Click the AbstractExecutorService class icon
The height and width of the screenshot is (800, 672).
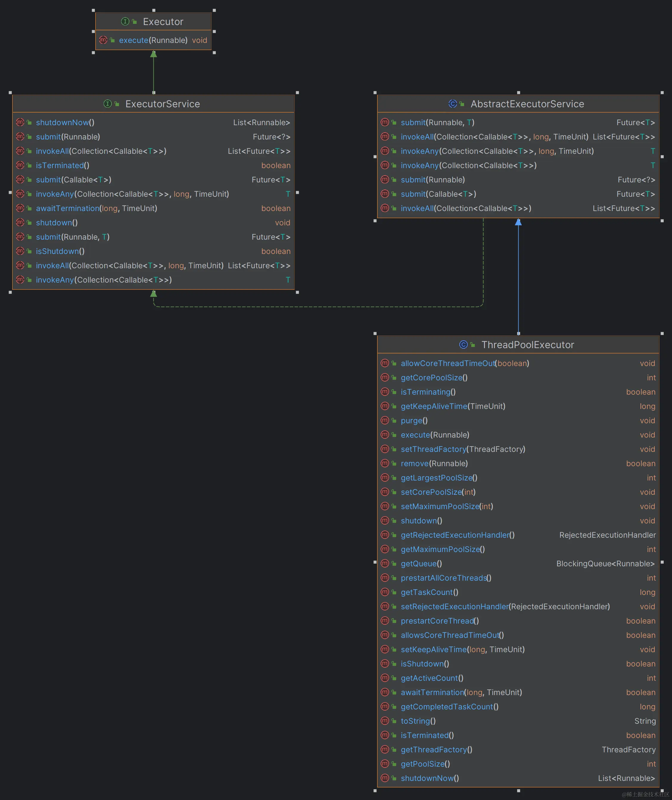[452, 104]
